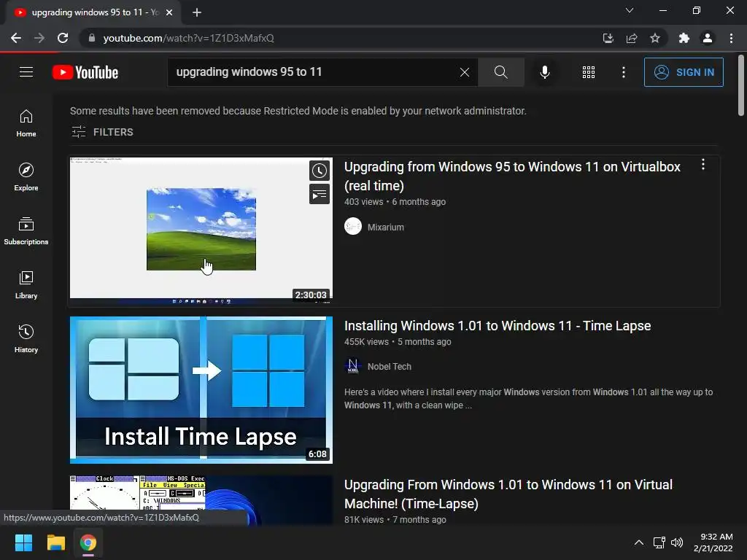The height and width of the screenshot is (560, 747).
Task: Open Explore in the sidebar
Action: (26, 176)
